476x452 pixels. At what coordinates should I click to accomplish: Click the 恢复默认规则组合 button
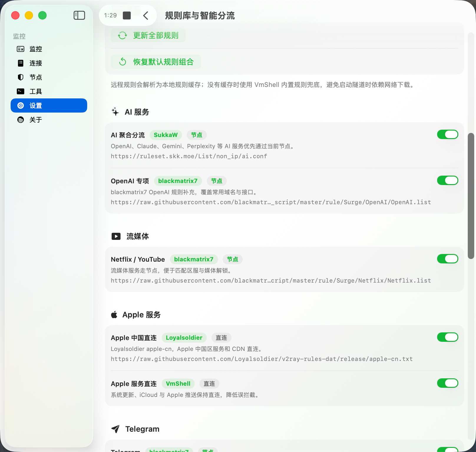click(156, 62)
